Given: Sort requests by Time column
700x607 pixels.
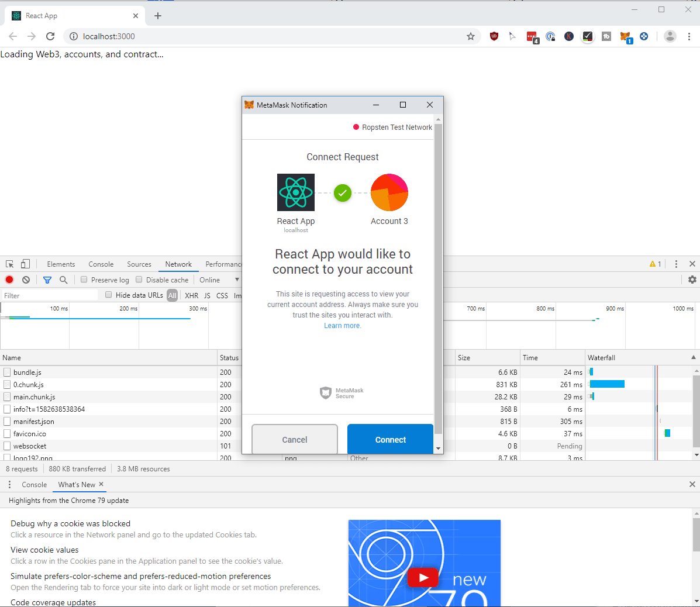Looking at the screenshot, I should coord(553,357).
